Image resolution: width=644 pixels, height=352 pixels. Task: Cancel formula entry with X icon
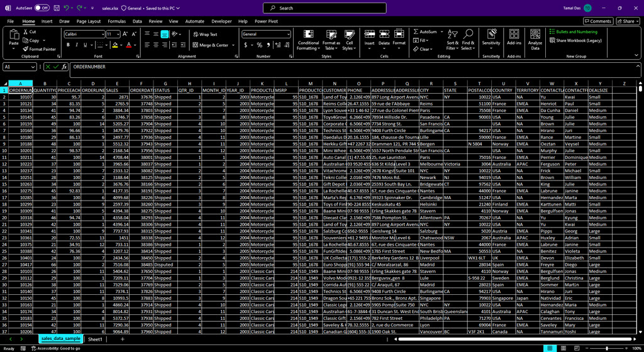[48, 67]
